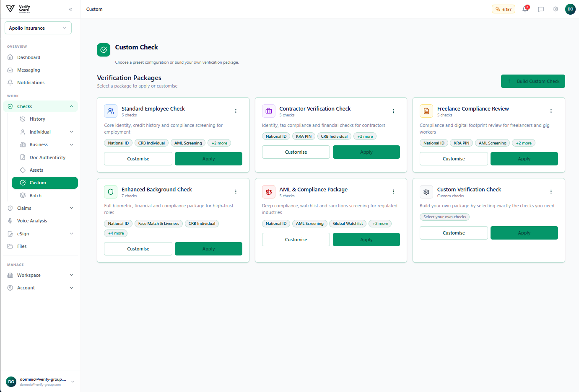Open options menu for Freelance Compliance Review
Viewport: 579px width, 392px height.
tap(551, 111)
